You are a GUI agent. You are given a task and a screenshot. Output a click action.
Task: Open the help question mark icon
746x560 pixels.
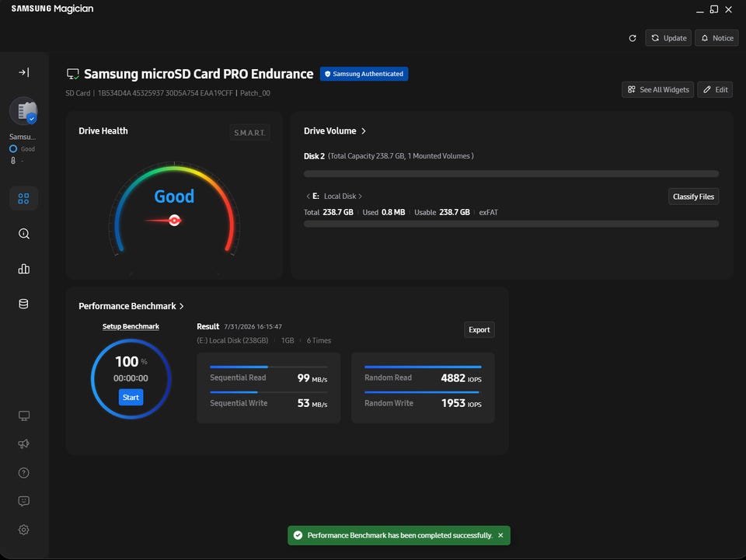(24, 472)
